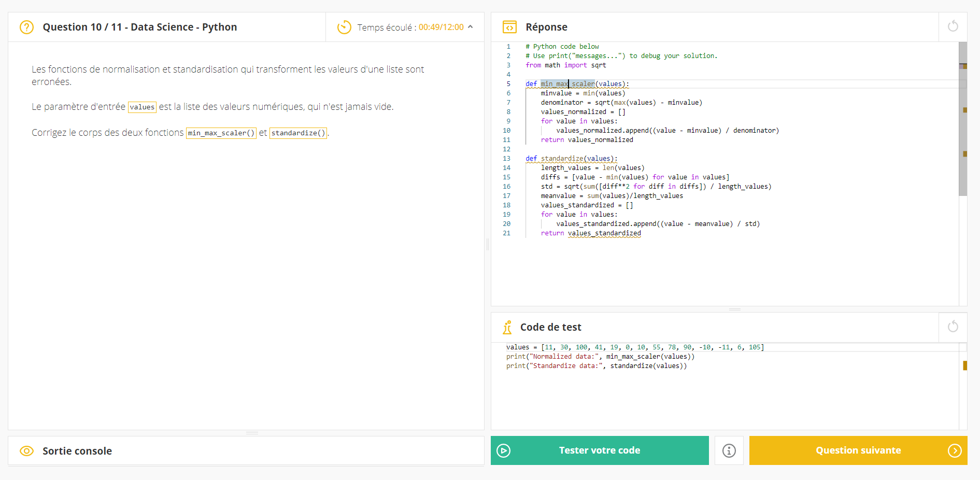Click the question mark help icon
The width and height of the screenshot is (980, 480).
point(26,27)
